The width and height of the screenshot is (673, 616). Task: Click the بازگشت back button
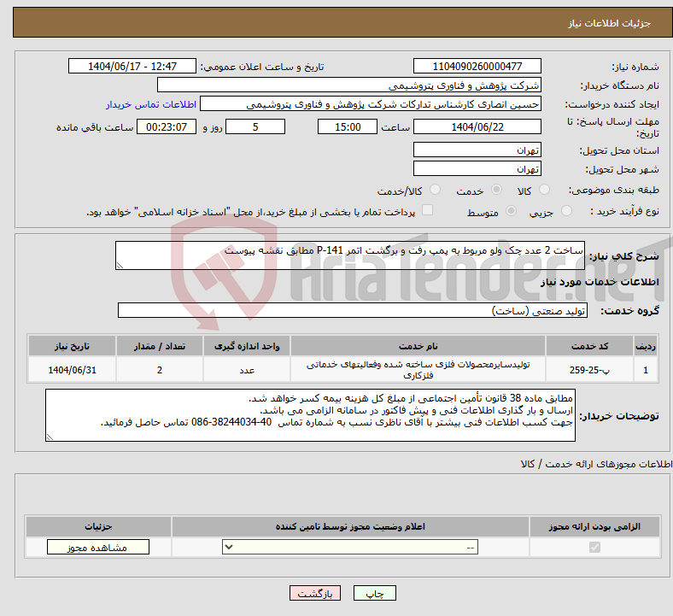pyautogui.click(x=315, y=593)
